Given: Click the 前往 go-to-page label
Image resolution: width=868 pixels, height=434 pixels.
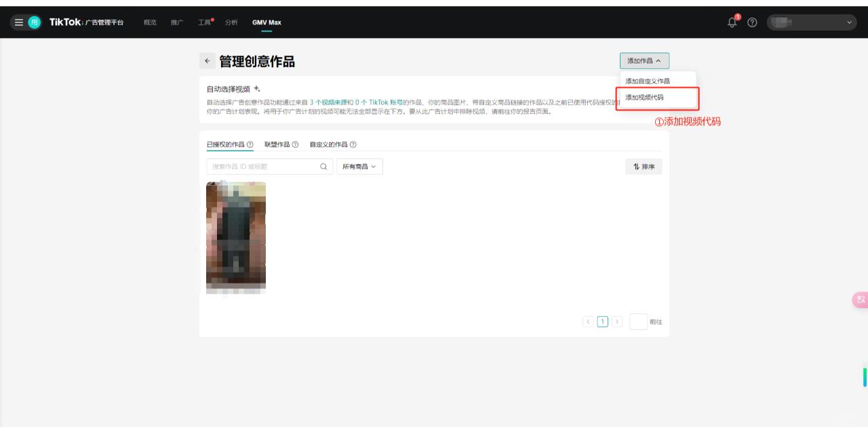Looking at the screenshot, I should [656, 321].
